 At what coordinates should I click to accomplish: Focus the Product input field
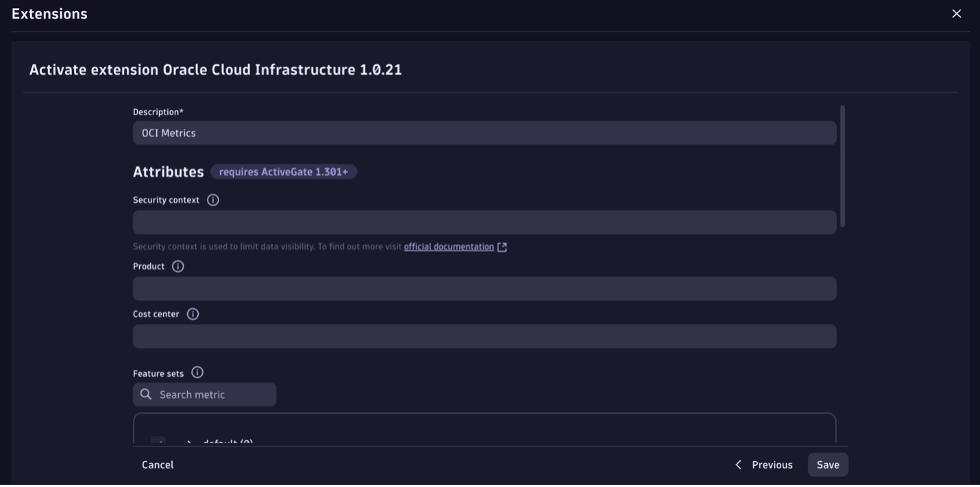485,288
